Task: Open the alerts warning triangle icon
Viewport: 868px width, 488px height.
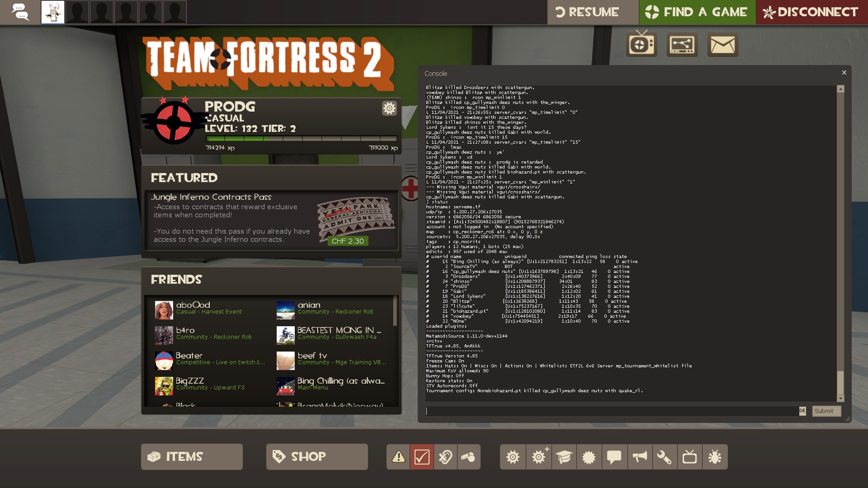Action: tap(398, 457)
